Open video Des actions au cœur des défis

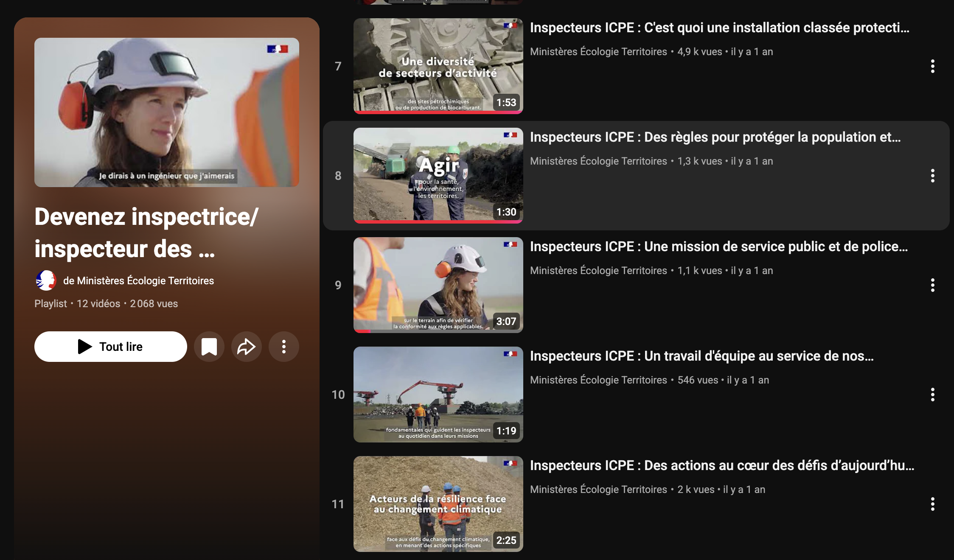721,465
